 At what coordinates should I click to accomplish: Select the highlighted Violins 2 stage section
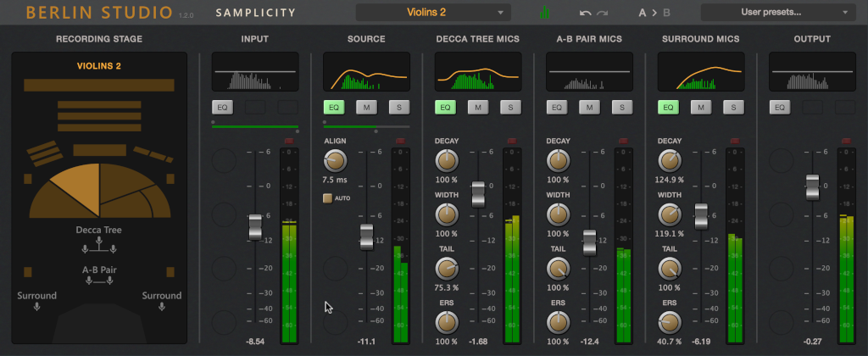(x=75, y=184)
